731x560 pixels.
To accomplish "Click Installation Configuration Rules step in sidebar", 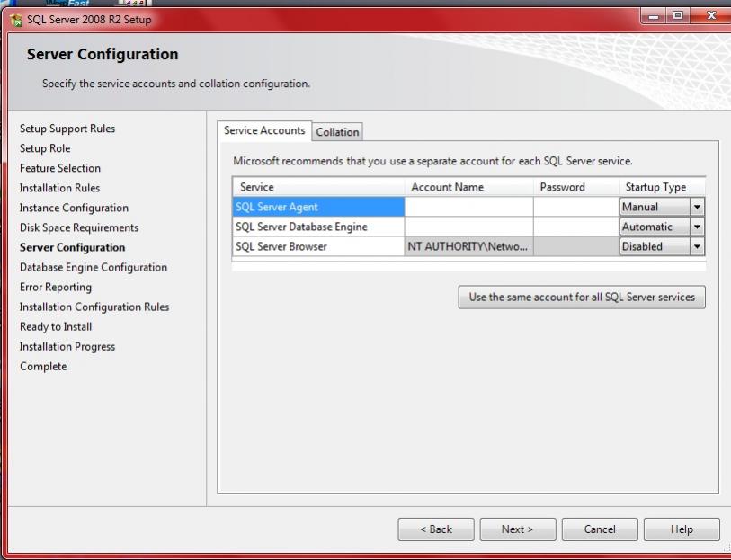I will [x=94, y=307].
